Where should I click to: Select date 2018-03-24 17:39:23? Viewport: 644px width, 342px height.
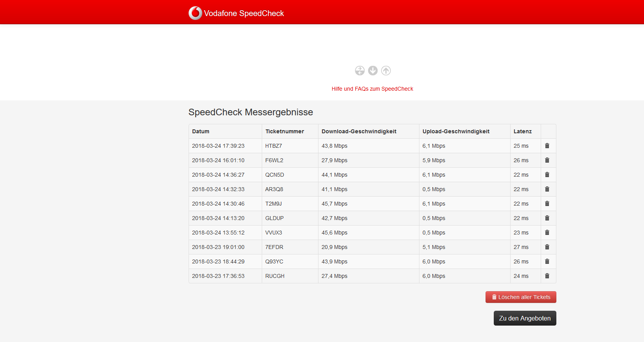pos(218,146)
